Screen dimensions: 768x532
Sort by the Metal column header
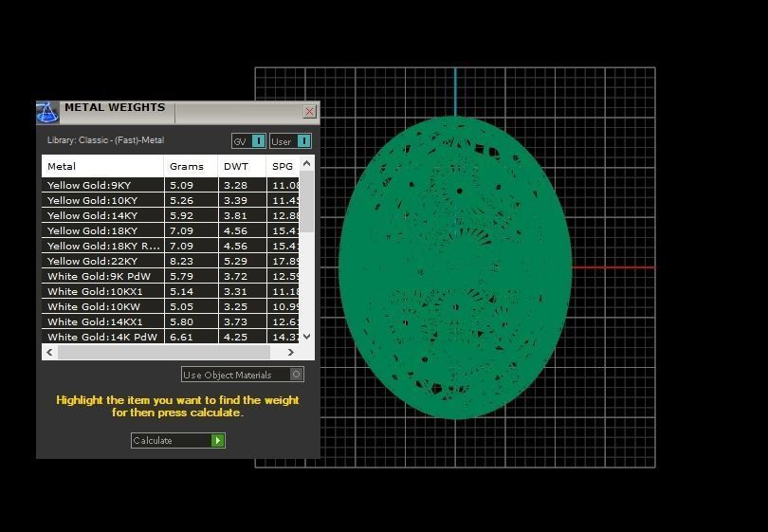click(102, 167)
